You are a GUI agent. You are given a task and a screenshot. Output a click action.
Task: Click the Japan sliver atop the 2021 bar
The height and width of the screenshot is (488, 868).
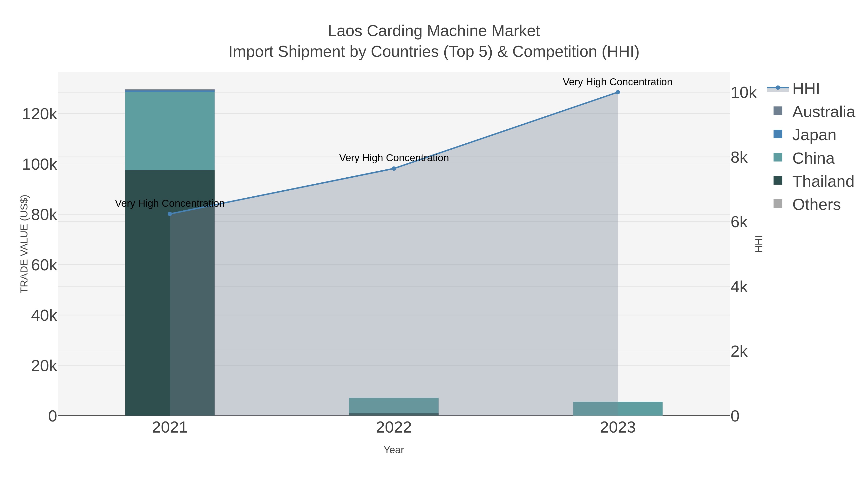[170, 91]
